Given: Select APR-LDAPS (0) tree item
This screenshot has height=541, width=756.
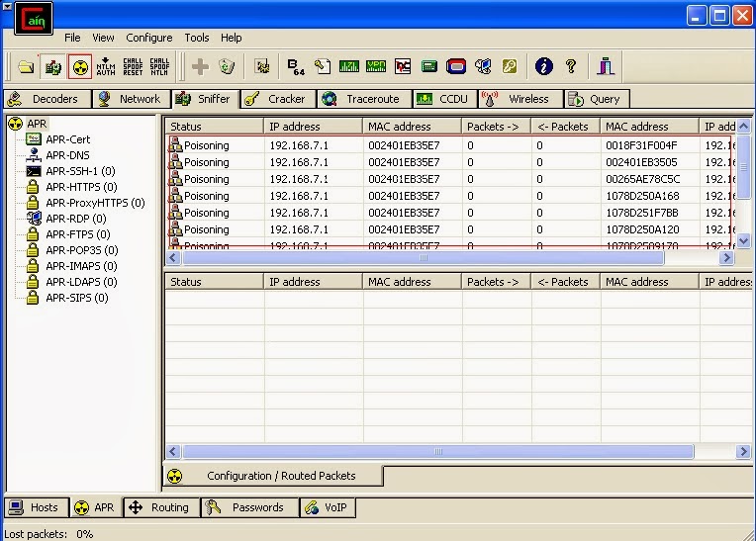Looking at the screenshot, I should pos(81,282).
